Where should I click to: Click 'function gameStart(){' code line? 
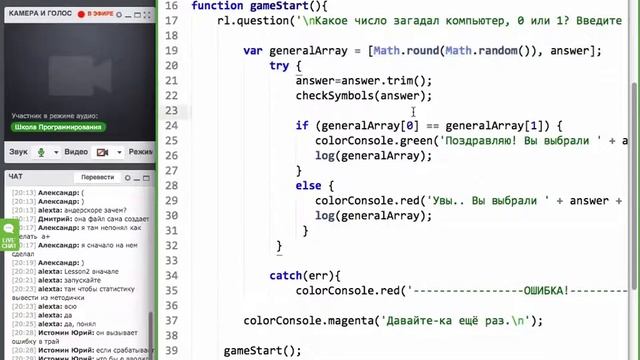[x=259, y=6]
